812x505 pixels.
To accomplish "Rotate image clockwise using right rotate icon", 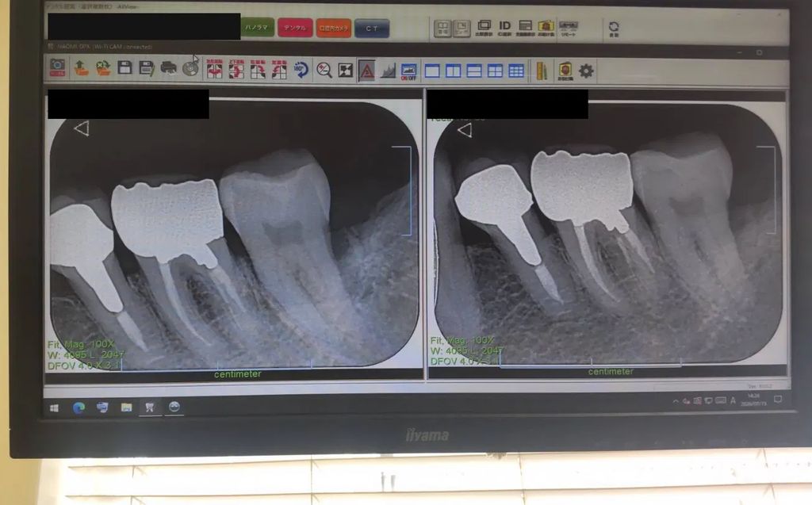I will [x=258, y=70].
